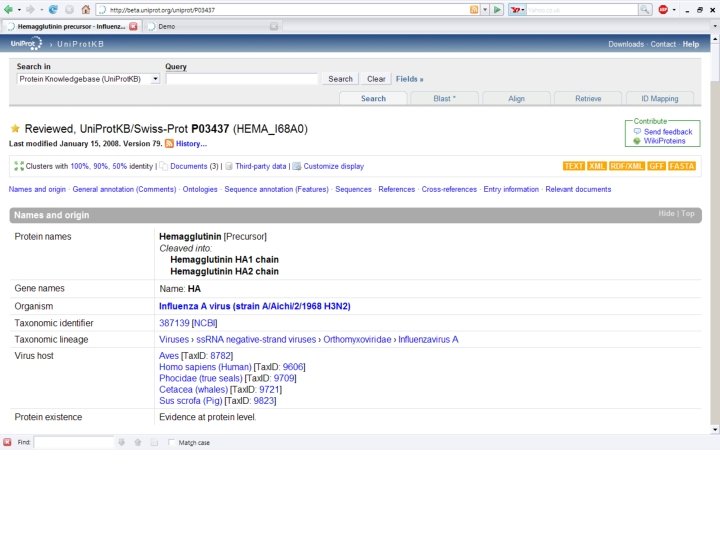Screen dimensions: 720x540
Task: Download entry in RDF/XML format
Action: [x=627, y=166]
